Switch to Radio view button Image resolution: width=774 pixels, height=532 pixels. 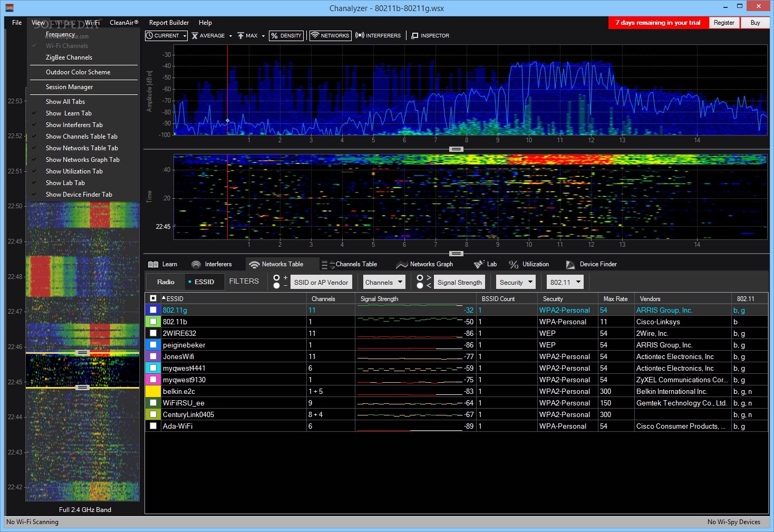(x=166, y=282)
